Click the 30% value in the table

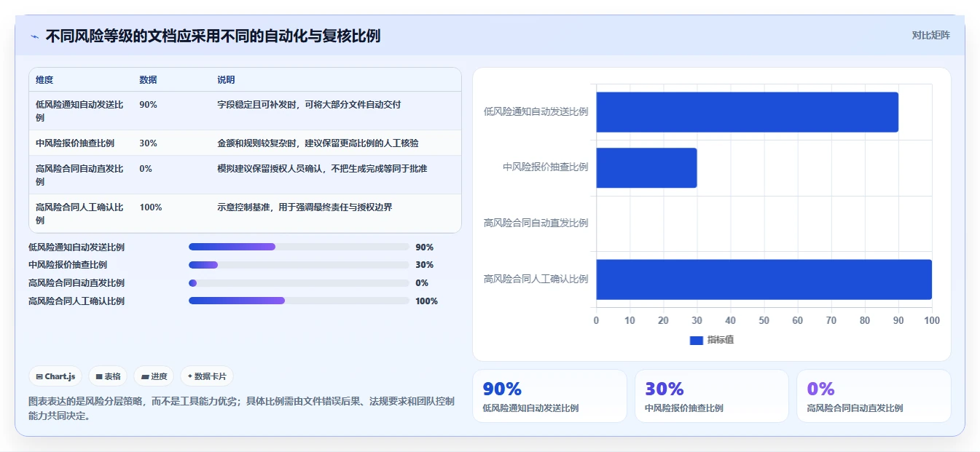[148, 143]
